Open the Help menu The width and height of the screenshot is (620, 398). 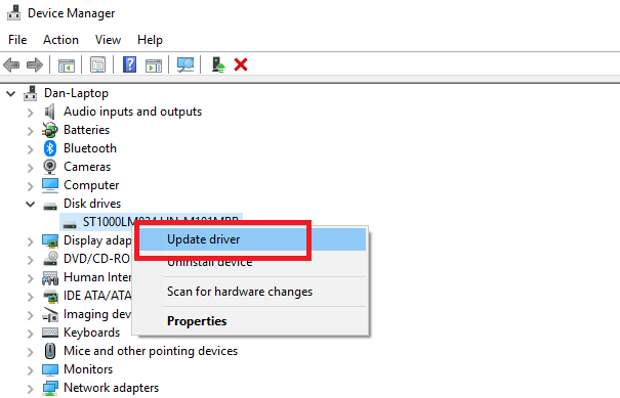(150, 40)
